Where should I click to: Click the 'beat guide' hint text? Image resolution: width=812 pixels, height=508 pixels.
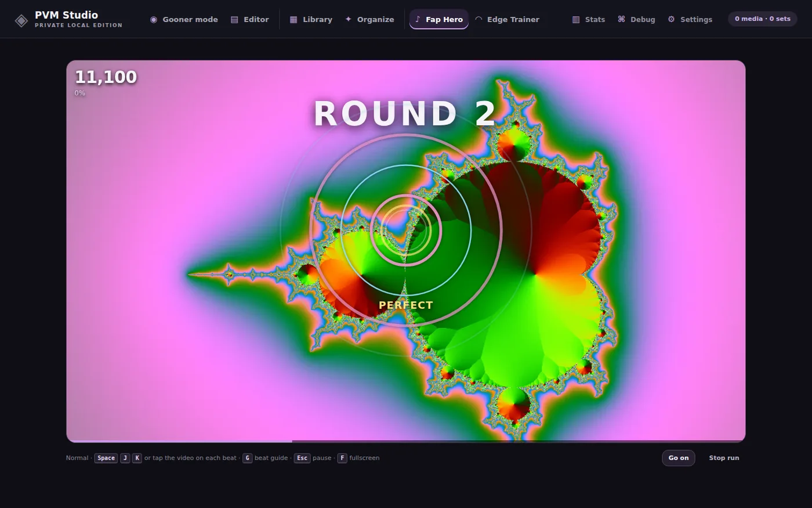click(x=271, y=458)
